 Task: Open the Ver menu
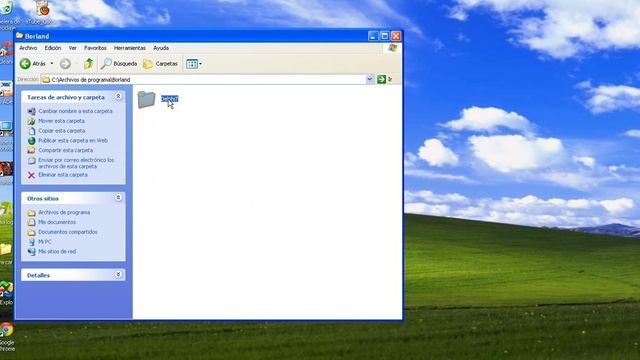click(73, 48)
